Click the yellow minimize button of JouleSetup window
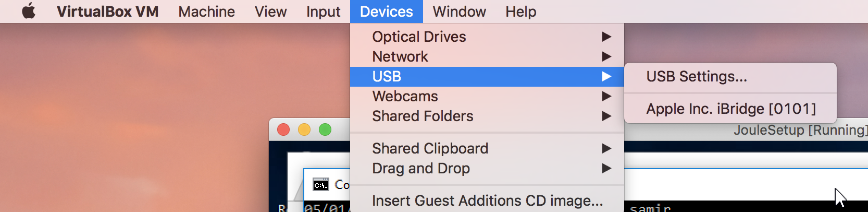868x212 pixels. 304,129
